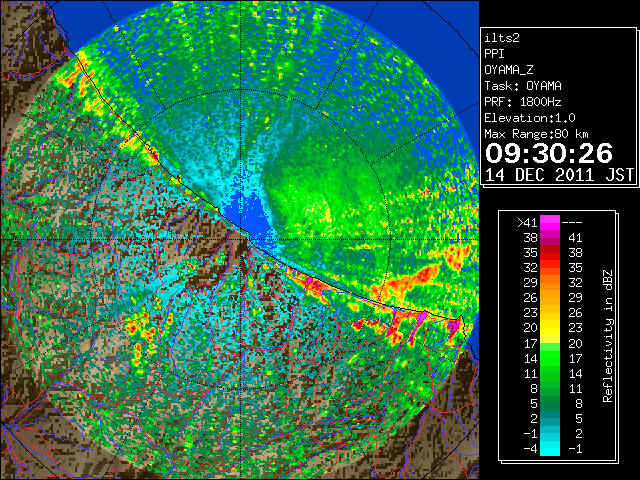Click the 'Max Range:80 km' text
640x480 pixels.
point(537,134)
